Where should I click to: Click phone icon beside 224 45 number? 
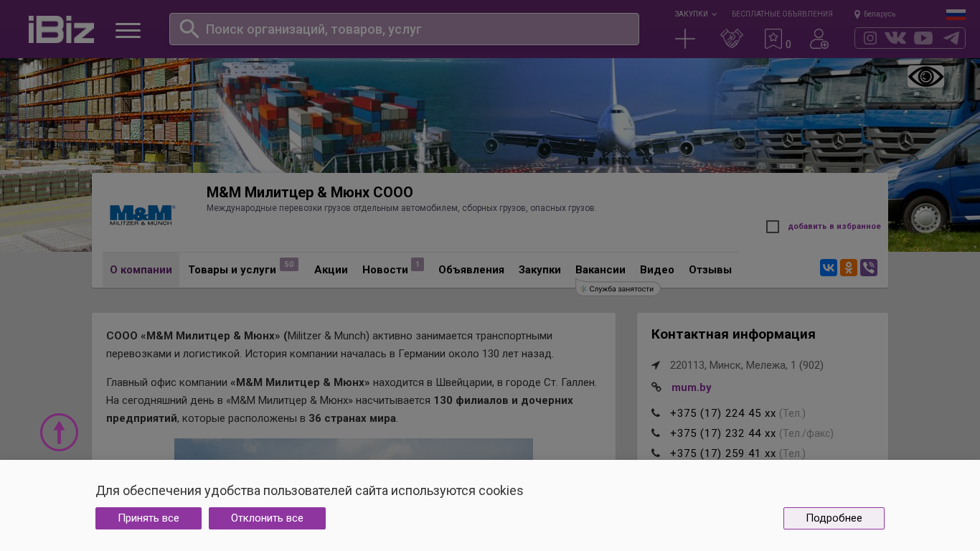point(656,413)
